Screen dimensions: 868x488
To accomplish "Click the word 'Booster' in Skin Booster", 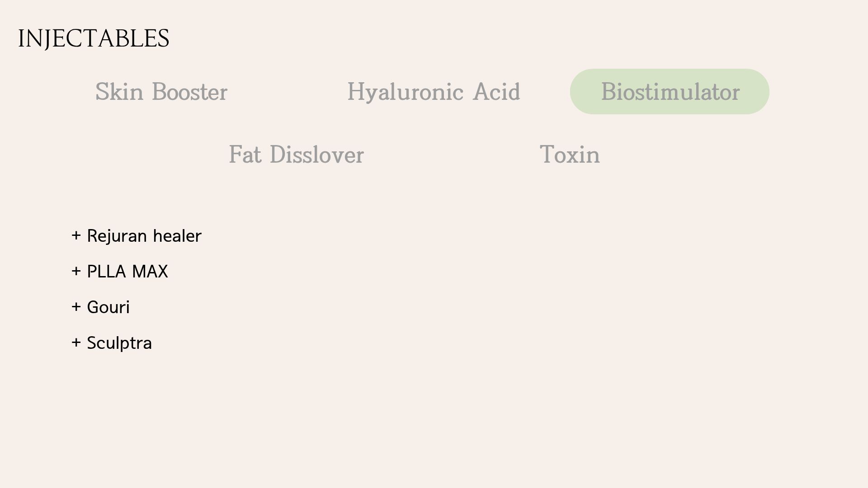I will (x=189, y=92).
